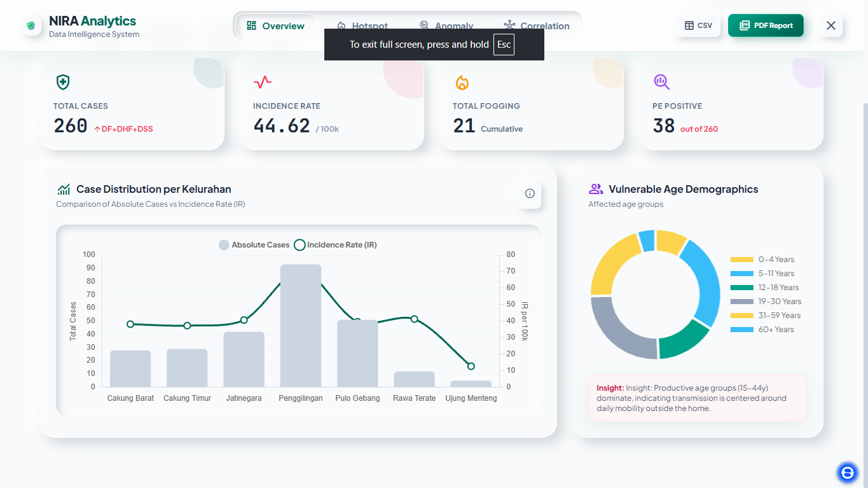Open the Correlation tab
The width and height of the screenshot is (868, 488).
pos(537,26)
